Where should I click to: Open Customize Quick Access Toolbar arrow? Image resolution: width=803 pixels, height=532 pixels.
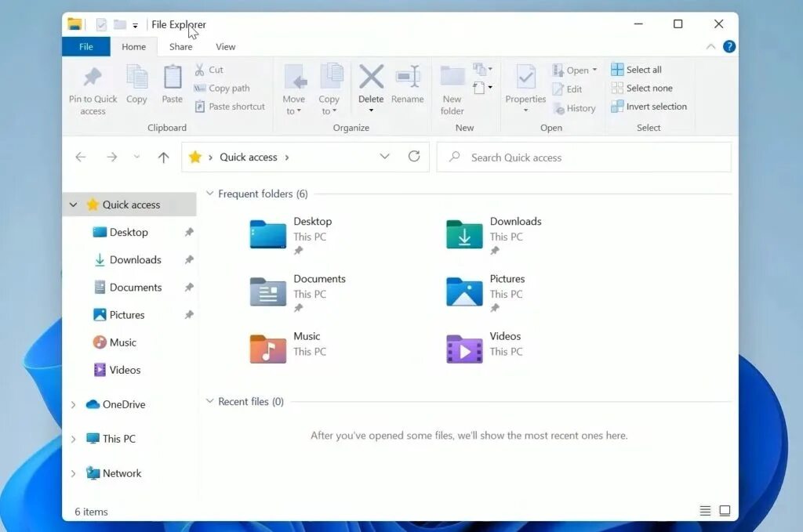[135, 25]
